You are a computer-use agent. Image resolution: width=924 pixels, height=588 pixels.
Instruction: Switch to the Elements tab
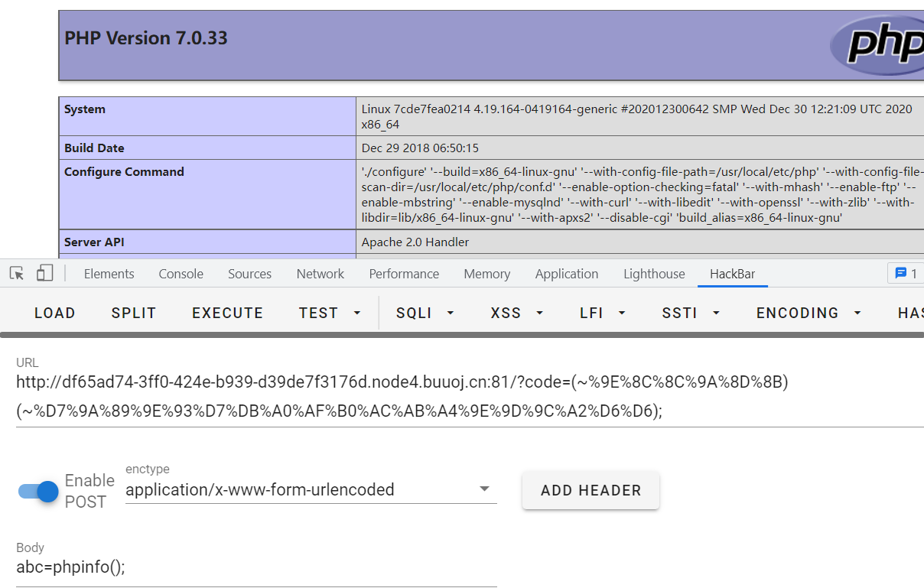click(x=109, y=274)
